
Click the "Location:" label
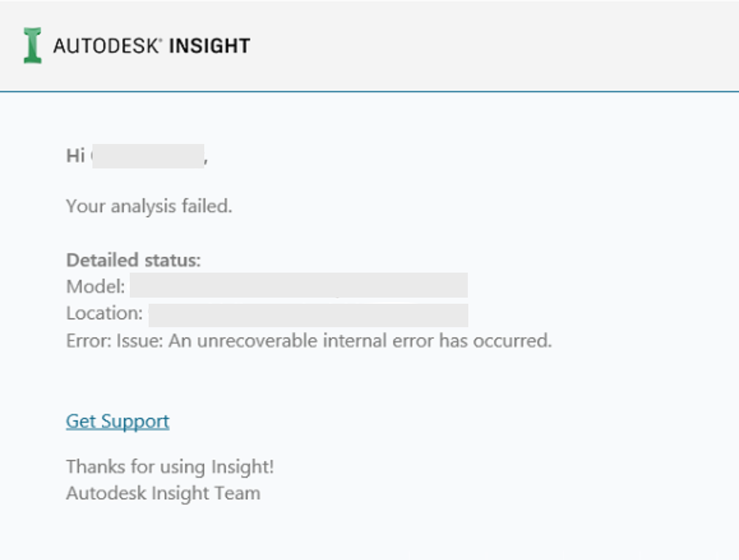point(105,313)
